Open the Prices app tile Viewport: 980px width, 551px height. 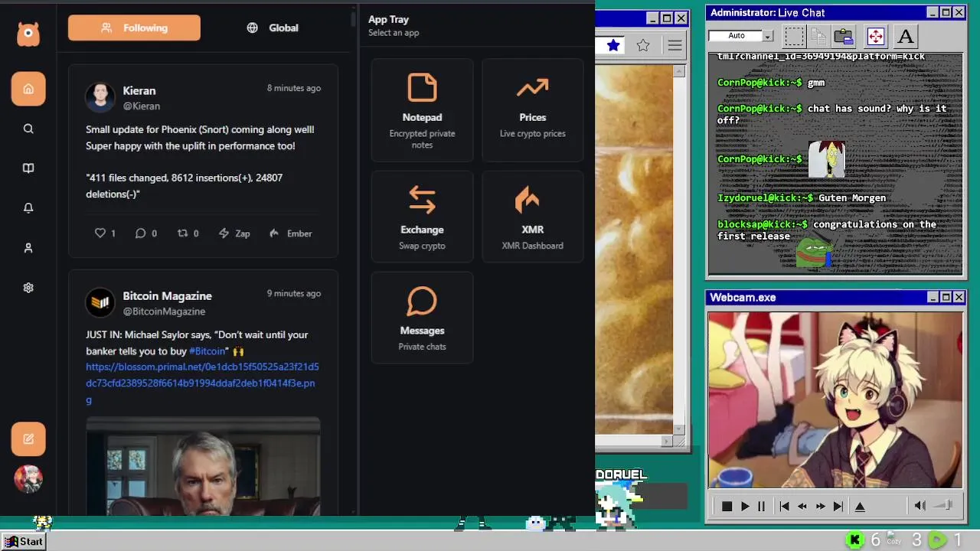pos(533,110)
